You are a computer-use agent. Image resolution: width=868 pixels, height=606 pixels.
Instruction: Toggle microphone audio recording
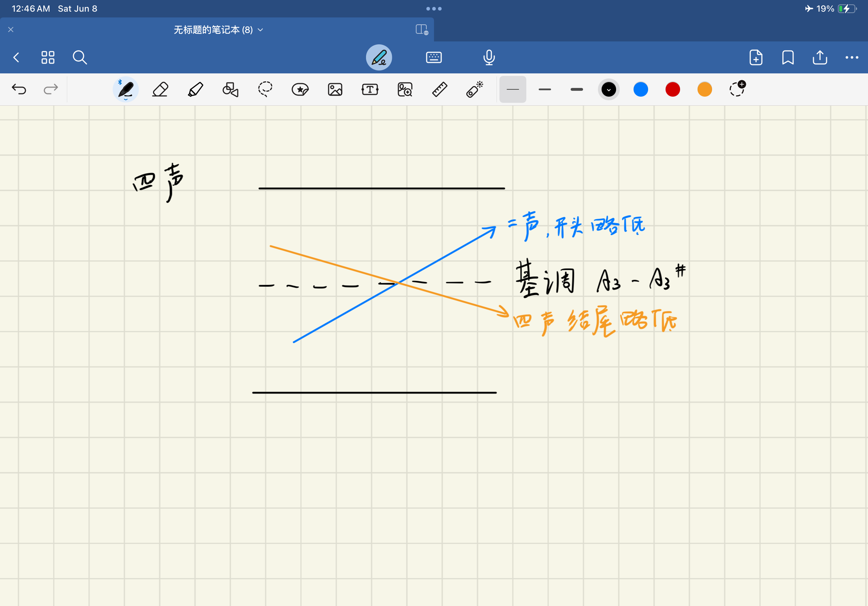point(489,57)
